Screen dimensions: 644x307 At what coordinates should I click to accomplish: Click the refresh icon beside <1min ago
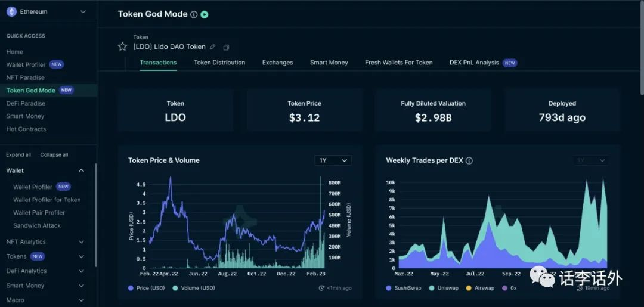click(x=321, y=288)
